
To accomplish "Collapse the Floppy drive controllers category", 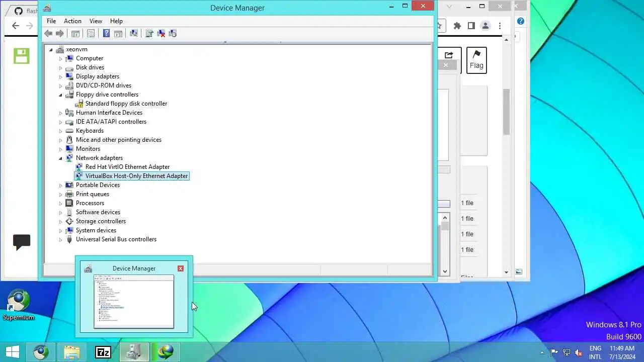I will click(x=61, y=95).
